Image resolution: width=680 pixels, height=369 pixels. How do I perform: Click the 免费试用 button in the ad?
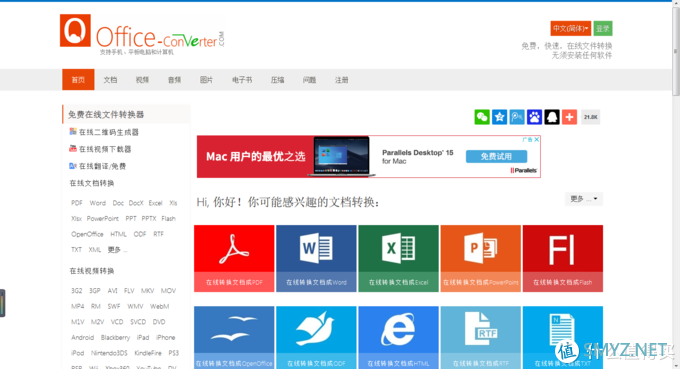[497, 157]
